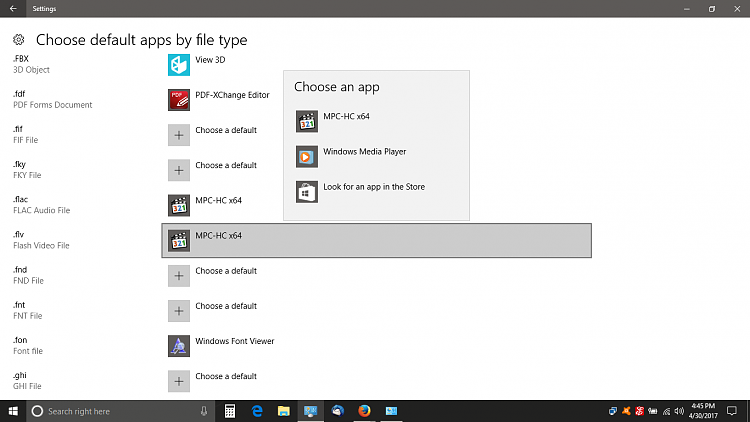The height and width of the screenshot is (422, 750).
Task: Click the '.flv' file type label
Action: coord(18,234)
